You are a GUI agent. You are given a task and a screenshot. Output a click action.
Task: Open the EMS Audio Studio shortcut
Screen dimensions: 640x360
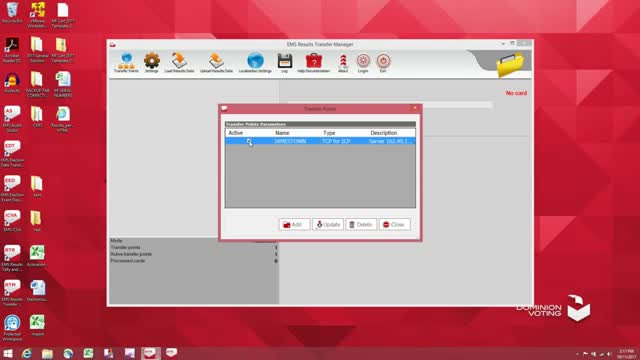click(x=12, y=119)
